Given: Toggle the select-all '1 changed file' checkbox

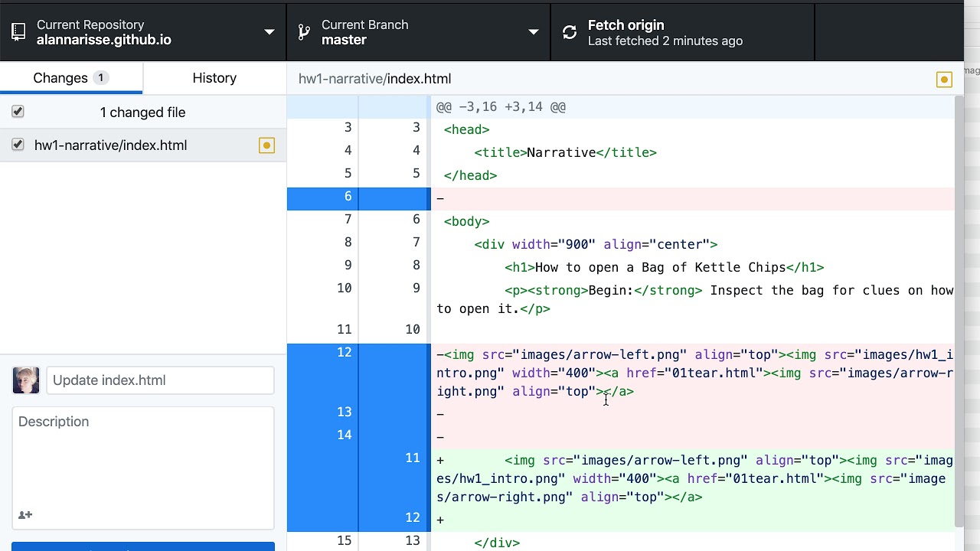Looking at the screenshot, I should click(18, 112).
